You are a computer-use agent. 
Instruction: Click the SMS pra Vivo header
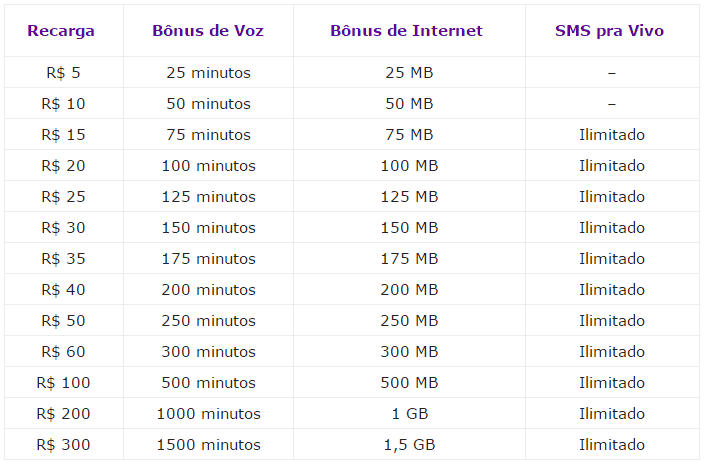coord(610,31)
